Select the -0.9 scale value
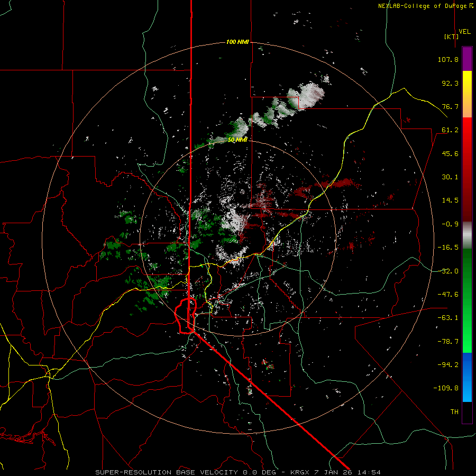This screenshot has height=476, width=476. pos(450,224)
